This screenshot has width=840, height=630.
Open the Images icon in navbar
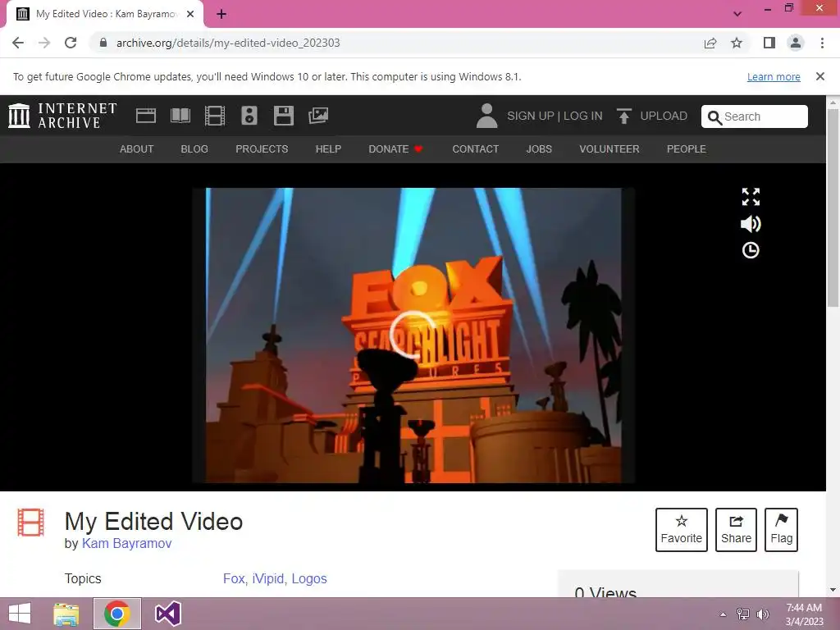[x=318, y=116]
